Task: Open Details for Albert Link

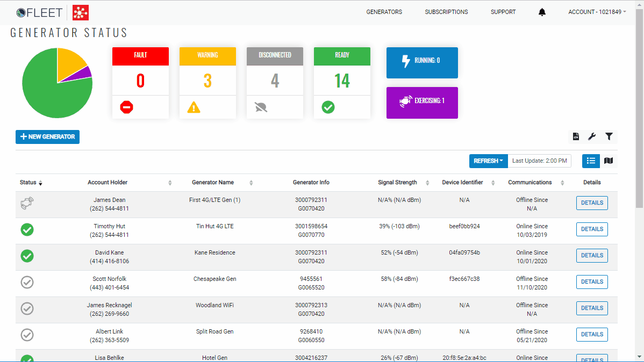Action: click(x=592, y=335)
